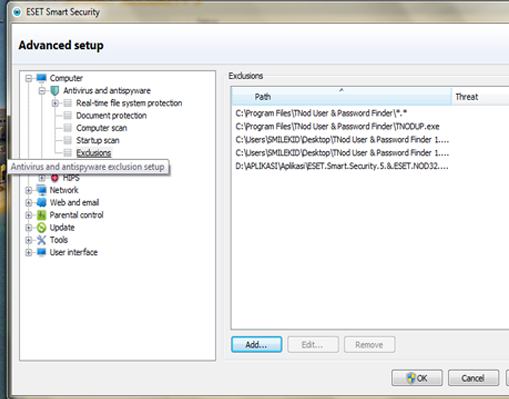Click the Computer scan page icon
The width and height of the screenshot is (509, 399).
click(68, 128)
